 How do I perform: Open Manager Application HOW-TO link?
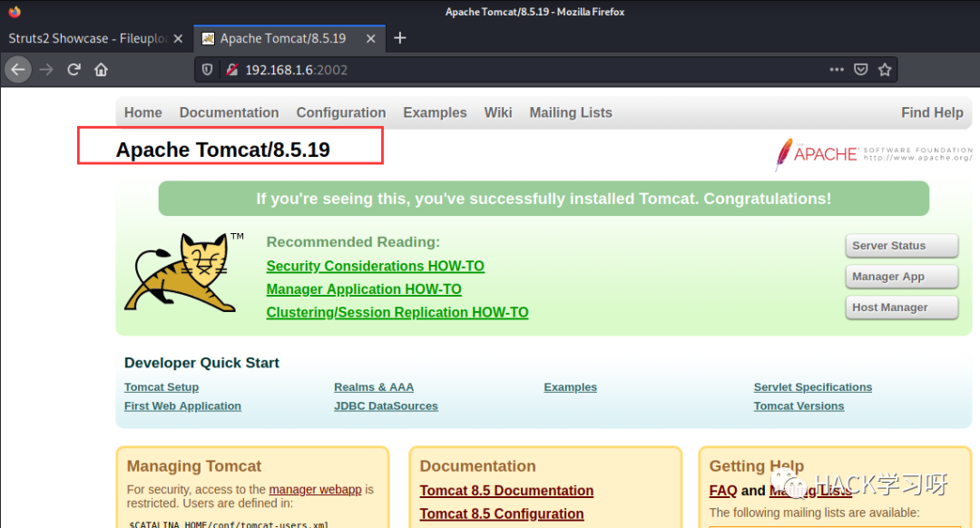[x=364, y=289]
